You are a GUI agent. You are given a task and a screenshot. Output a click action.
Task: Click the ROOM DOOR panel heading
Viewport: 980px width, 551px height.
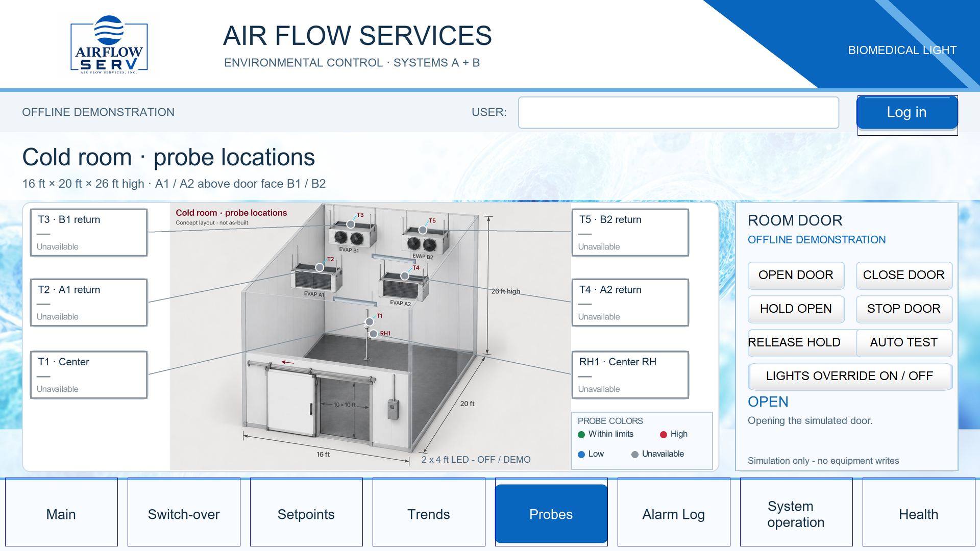[x=795, y=220]
